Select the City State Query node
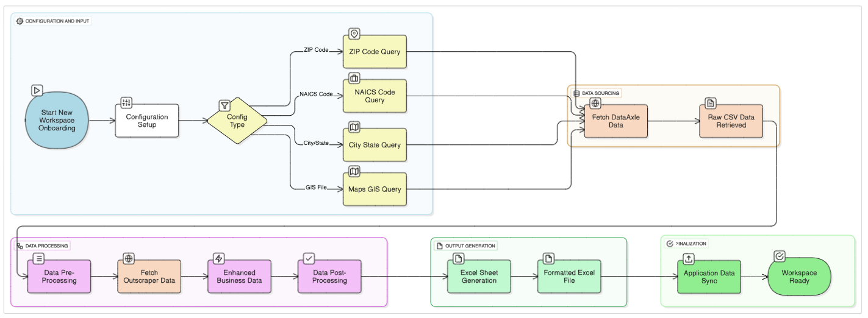 pyautogui.click(x=375, y=145)
